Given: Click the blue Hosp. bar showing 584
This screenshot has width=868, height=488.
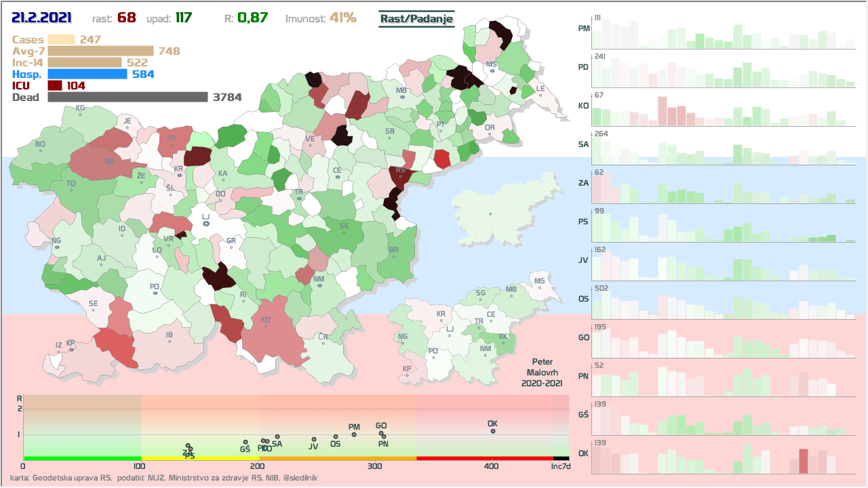Looking at the screenshot, I should [87, 74].
